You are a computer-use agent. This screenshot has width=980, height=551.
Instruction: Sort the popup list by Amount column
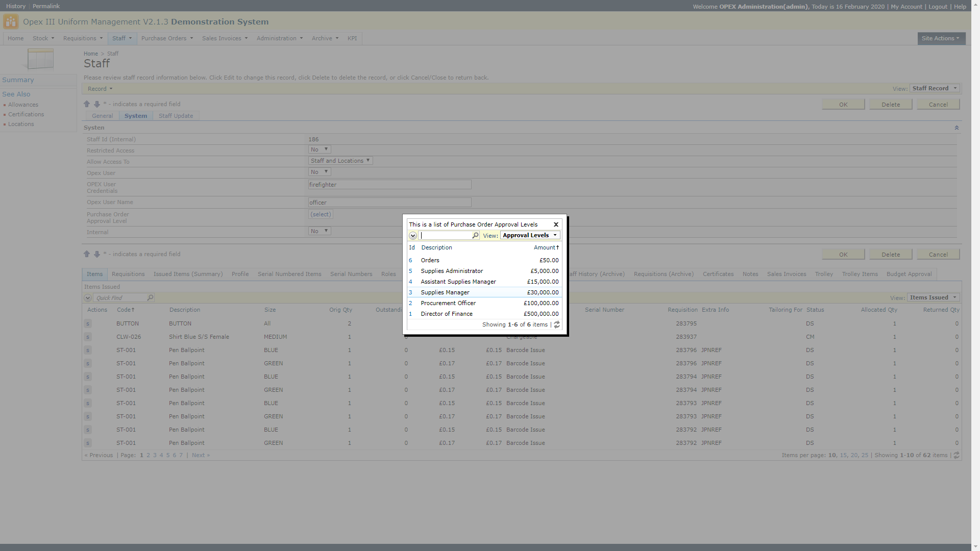coord(546,247)
